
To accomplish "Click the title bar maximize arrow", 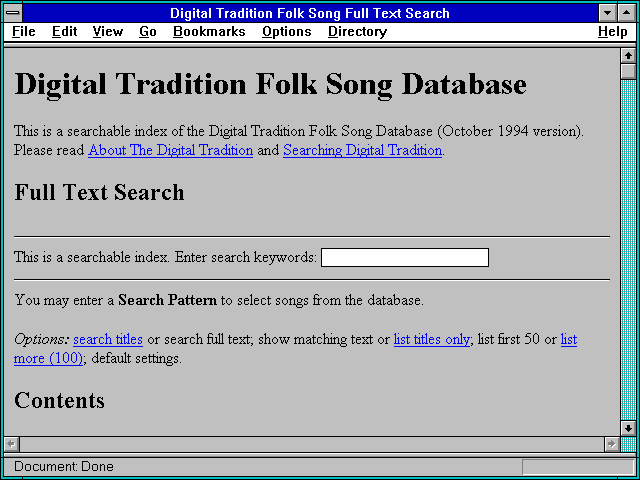I will tap(627, 13).
